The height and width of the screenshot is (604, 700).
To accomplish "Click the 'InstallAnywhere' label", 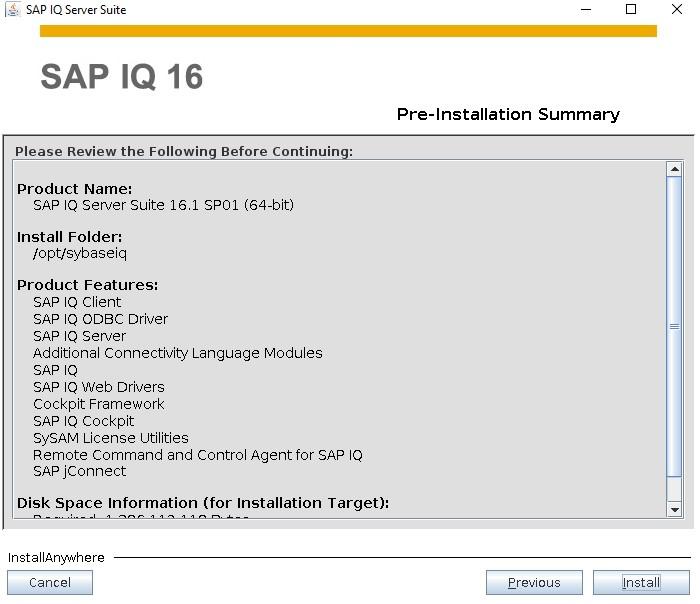I will (x=56, y=558).
